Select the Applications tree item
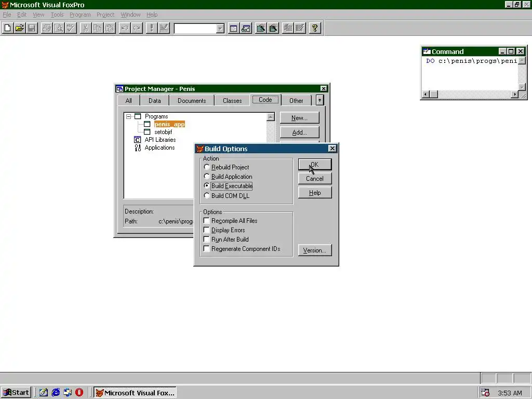This screenshot has width=532, height=399. click(x=159, y=148)
